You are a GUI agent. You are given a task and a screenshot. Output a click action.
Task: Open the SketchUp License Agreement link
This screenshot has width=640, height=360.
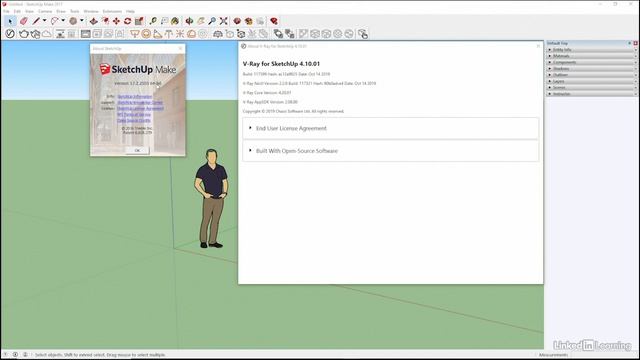pyautogui.click(x=140, y=109)
